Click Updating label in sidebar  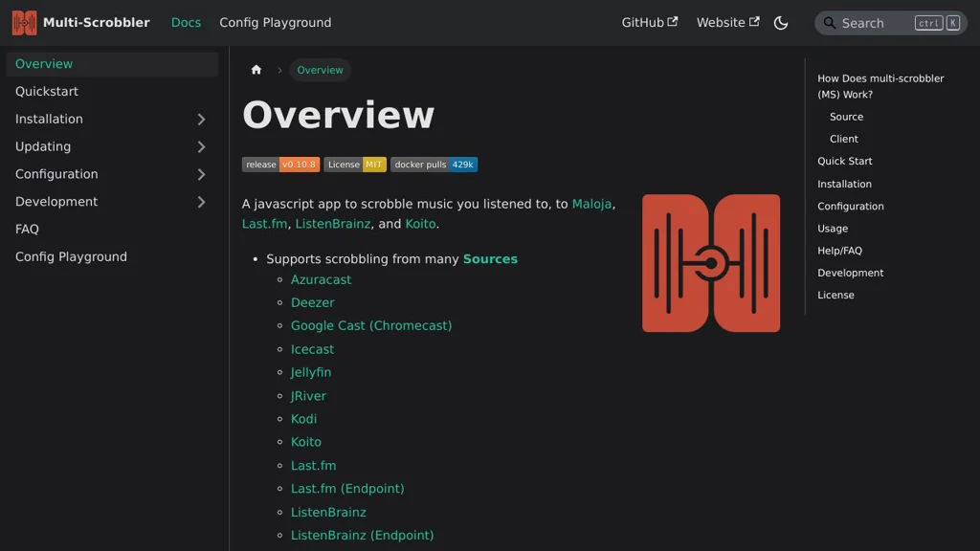point(43,146)
